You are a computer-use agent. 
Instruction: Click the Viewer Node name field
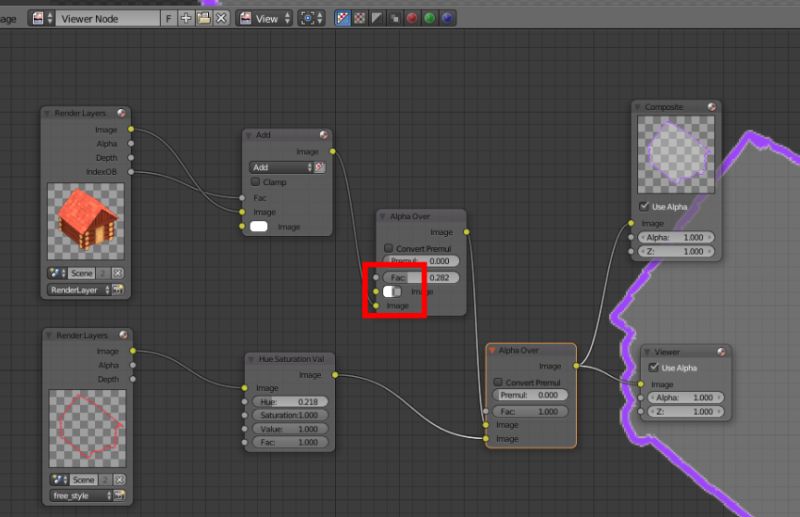(108, 19)
